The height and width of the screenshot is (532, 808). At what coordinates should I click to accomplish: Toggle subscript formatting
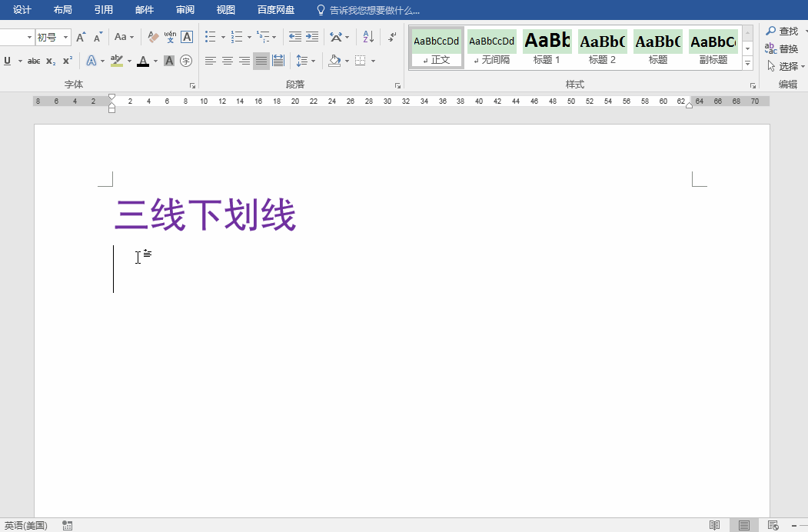51,61
